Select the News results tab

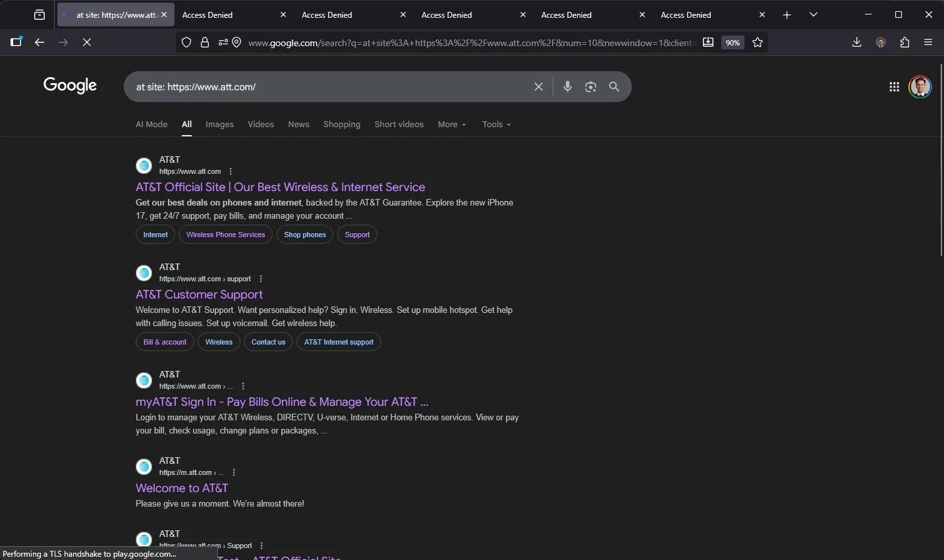click(x=298, y=125)
